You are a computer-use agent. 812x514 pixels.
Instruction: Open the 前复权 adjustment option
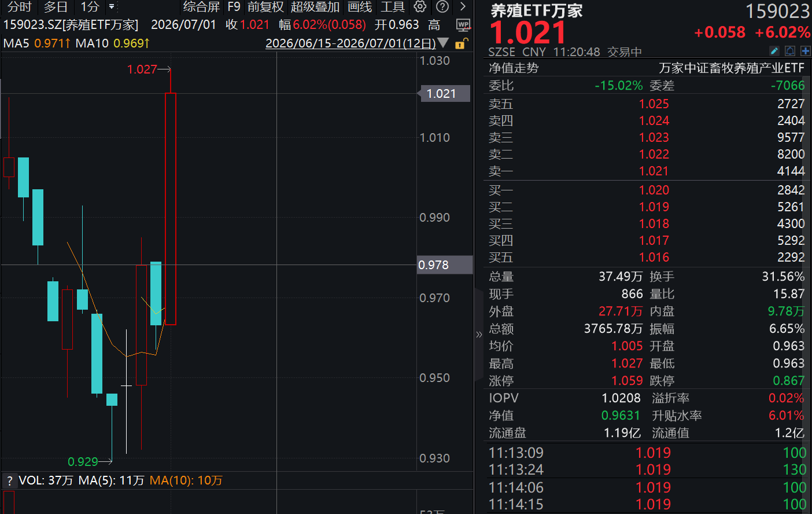coord(265,7)
